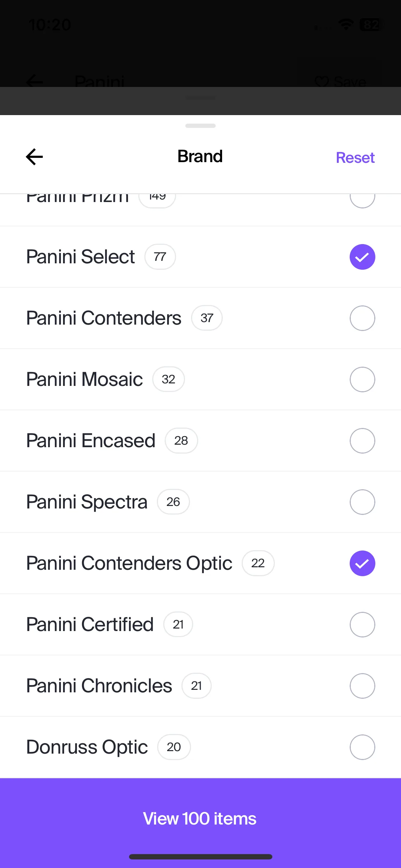Uncheck the Panini Select filter
This screenshot has width=401, height=868.
[x=362, y=257]
